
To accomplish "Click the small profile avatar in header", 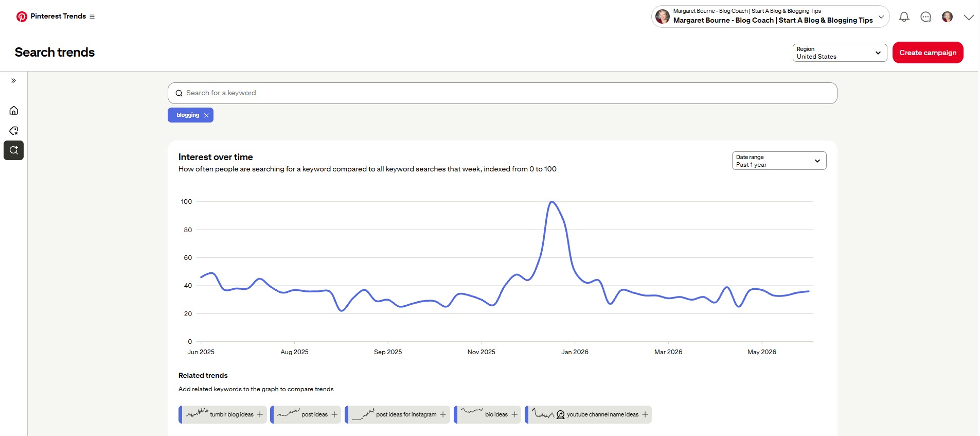I will 947,17.
